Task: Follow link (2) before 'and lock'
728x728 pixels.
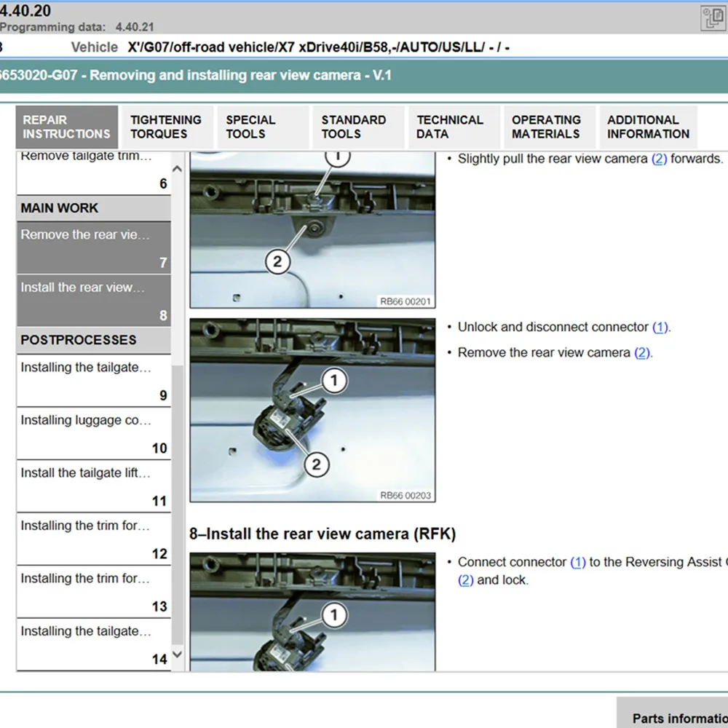Action: 466,580
